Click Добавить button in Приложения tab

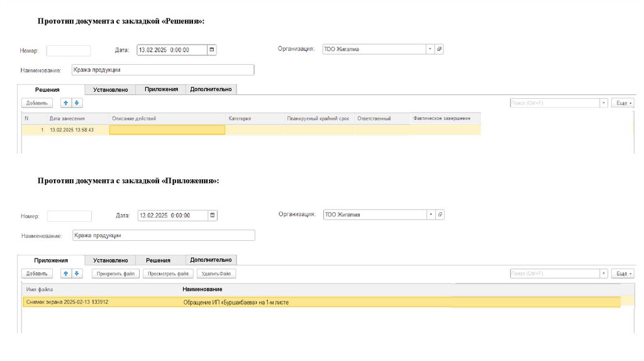[x=37, y=274]
